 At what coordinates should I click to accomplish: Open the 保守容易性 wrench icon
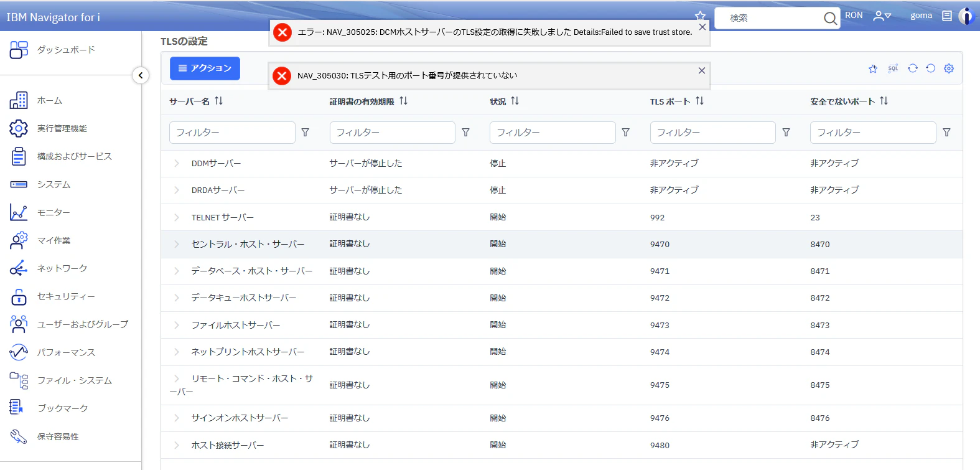[x=19, y=436]
